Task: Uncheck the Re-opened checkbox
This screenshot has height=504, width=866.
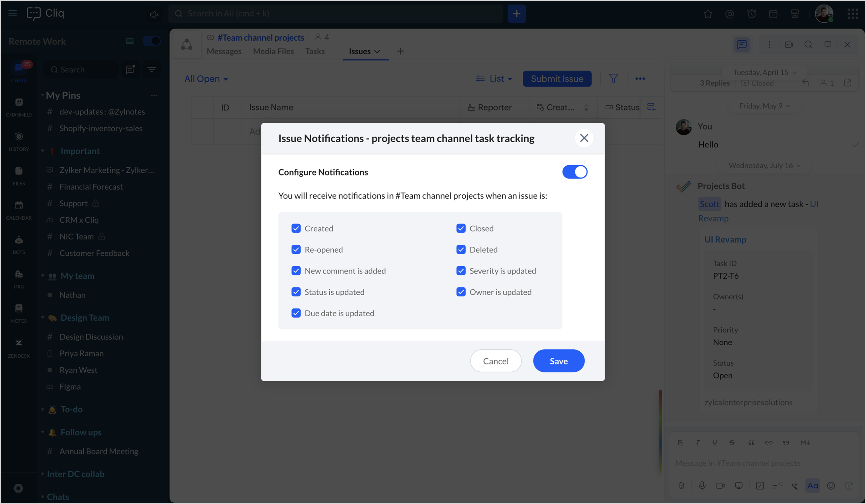Action: pyautogui.click(x=296, y=249)
